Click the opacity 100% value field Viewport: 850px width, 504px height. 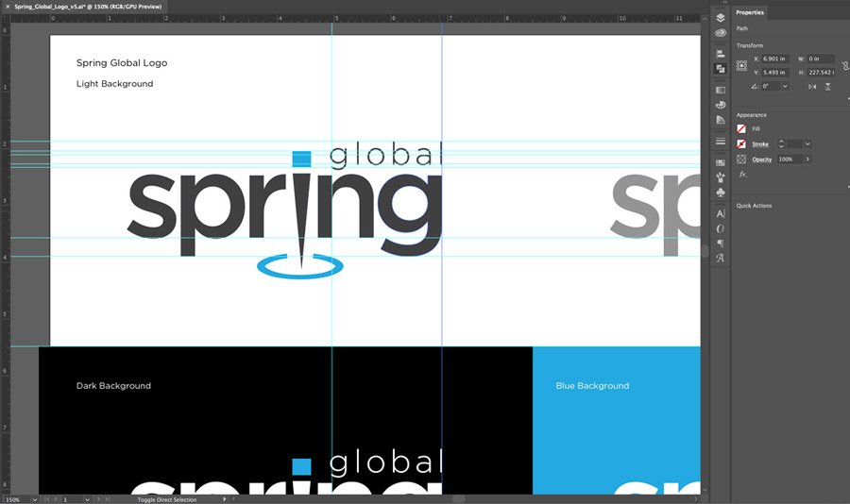click(x=790, y=160)
